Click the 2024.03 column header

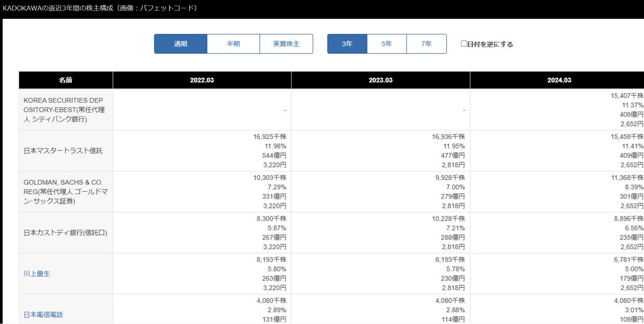point(559,80)
